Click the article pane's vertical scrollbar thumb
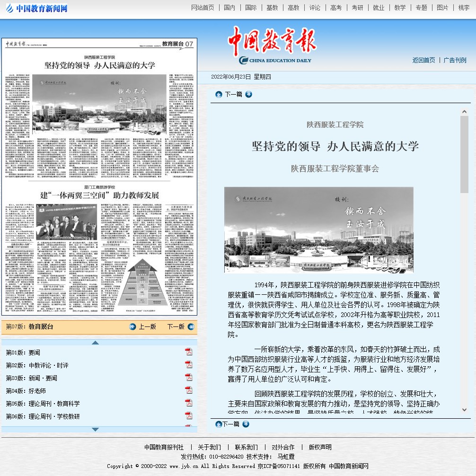 pyautogui.click(x=464, y=154)
